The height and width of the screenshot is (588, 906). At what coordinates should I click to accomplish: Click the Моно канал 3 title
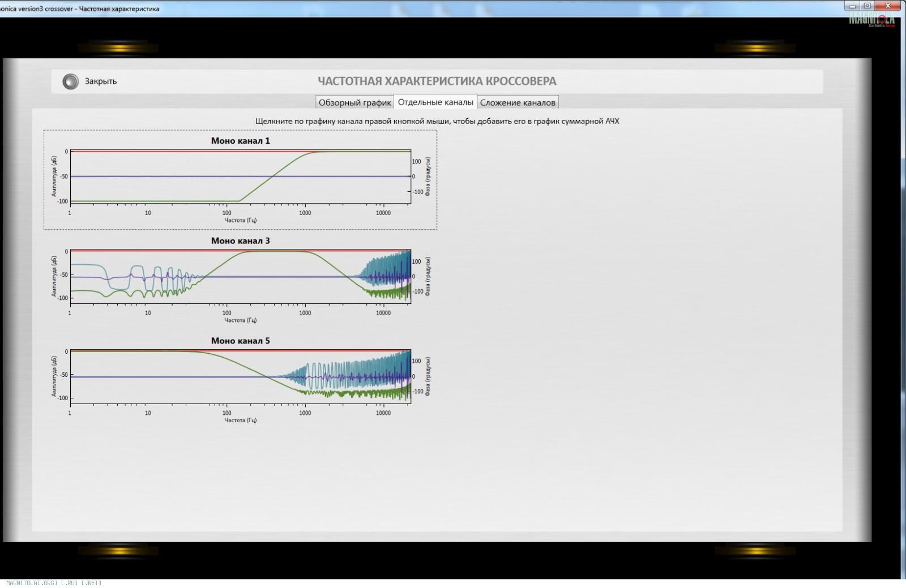[x=240, y=241]
